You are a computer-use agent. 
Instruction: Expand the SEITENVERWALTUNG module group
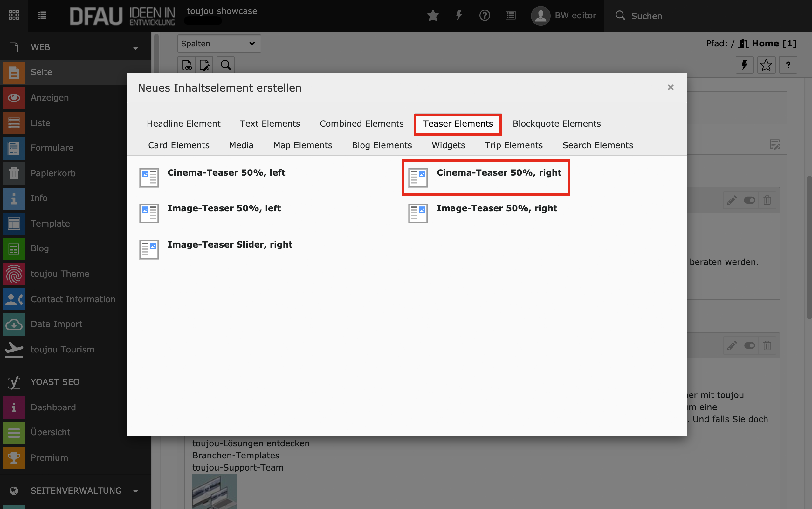click(135, 491)
